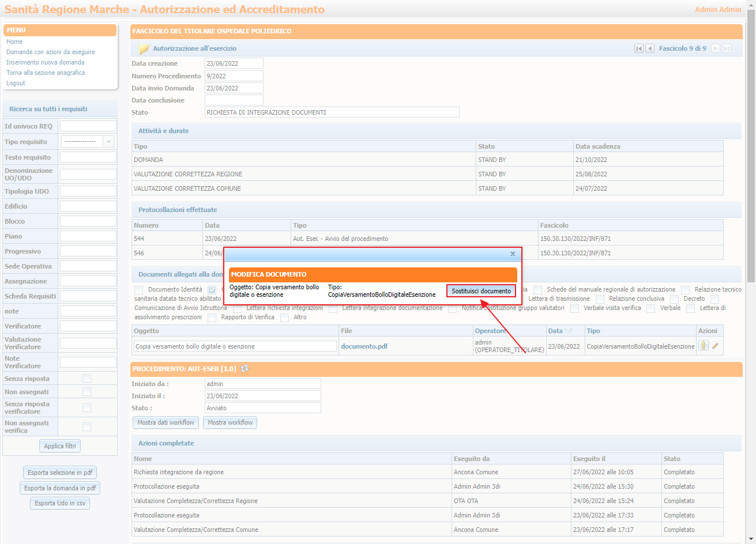The width and height of the screenshot is (756, 544).
Task: Open Domande con azioni da eseguire
Action: pyautogui.click(x=51, y=52)
